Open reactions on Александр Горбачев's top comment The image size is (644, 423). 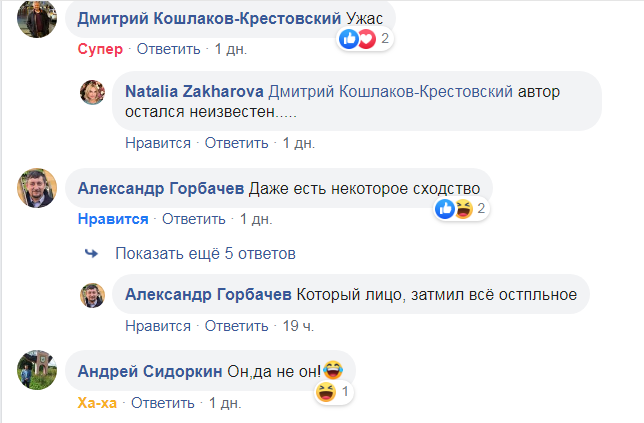click(x=454, y=209)
